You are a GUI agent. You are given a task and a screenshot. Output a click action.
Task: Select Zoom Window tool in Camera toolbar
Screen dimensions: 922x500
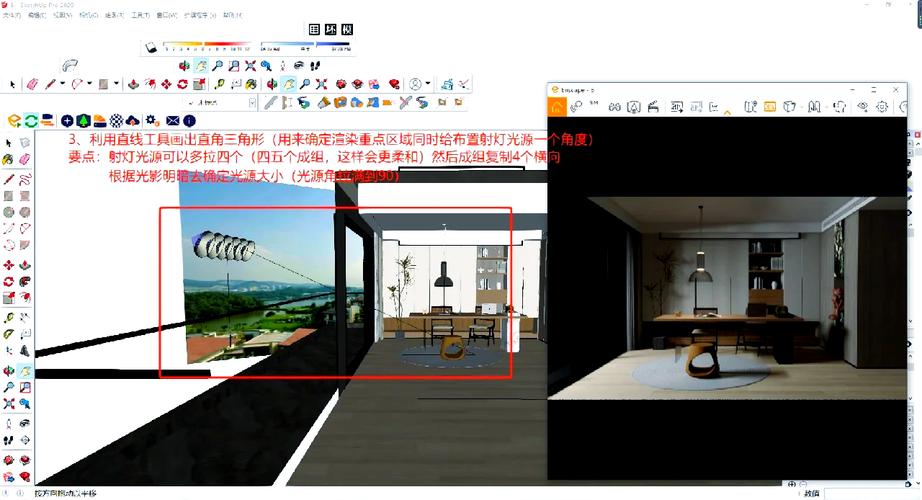coord(234,66)
